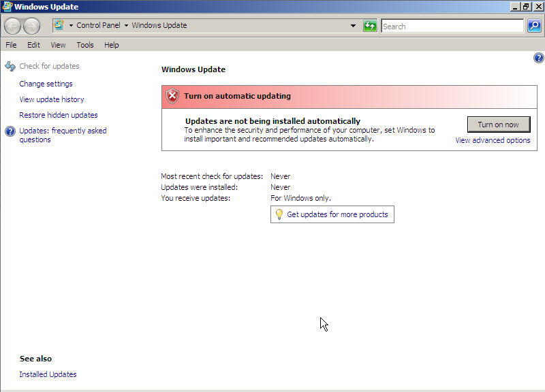
Task: Click the Turn on now button
Action: pos(499,125)
